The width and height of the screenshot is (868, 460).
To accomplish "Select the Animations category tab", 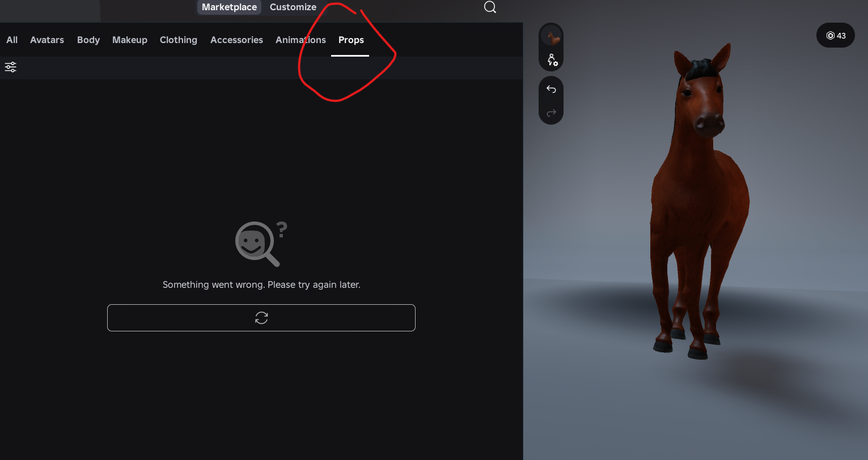I will point(300,40).
